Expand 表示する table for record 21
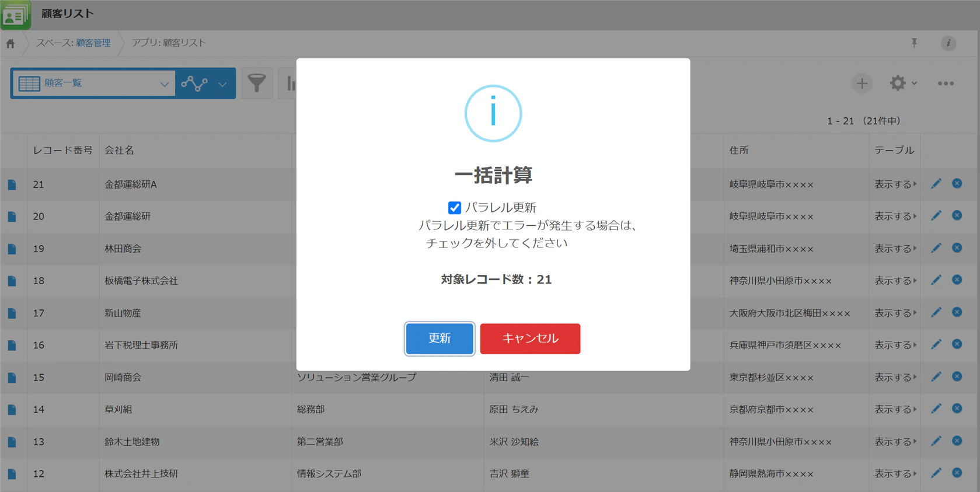The image size is (980, 492). point(895,184)
